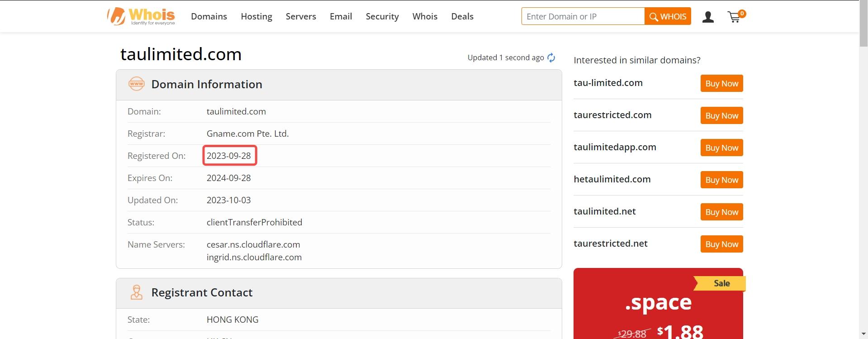
Task: Click the scrollbar down arrow
Action: click(x=863, y=334)
